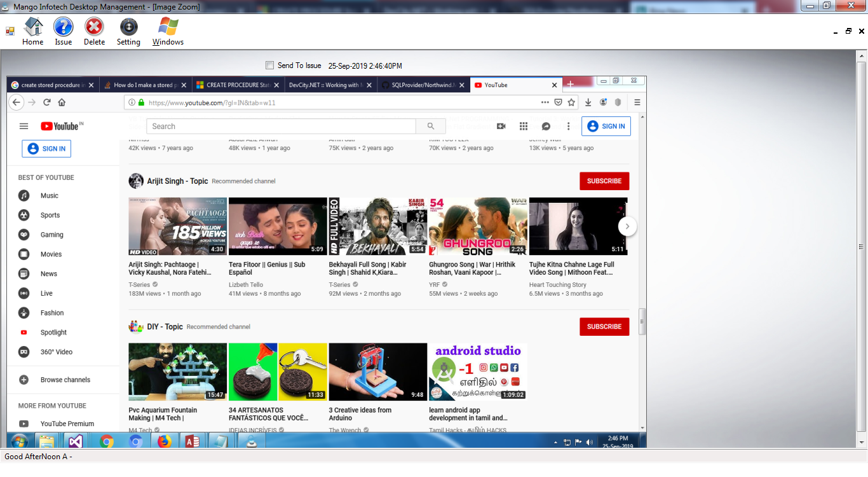Open YouTube apps grid icon
This screenshot has height=477, width=868.
point(524,126)
